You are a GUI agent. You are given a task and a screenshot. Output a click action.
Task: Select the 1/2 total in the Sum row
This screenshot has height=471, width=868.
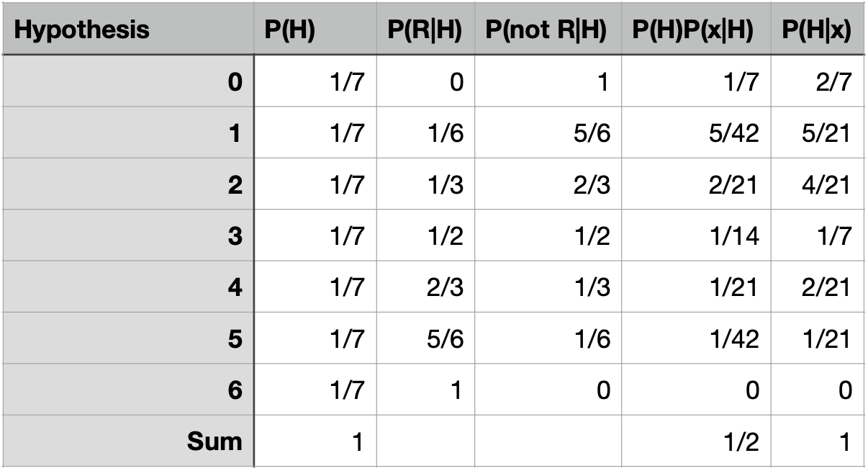[741, 441]
